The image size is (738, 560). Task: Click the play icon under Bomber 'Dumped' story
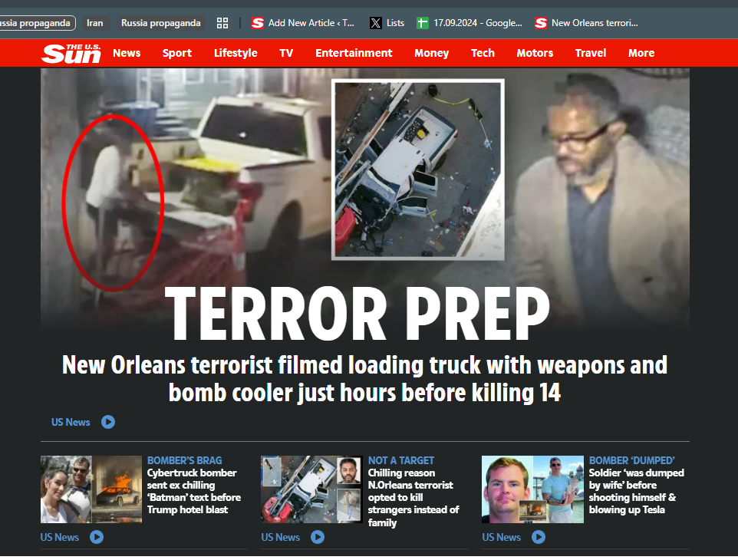tap(539, 537)
